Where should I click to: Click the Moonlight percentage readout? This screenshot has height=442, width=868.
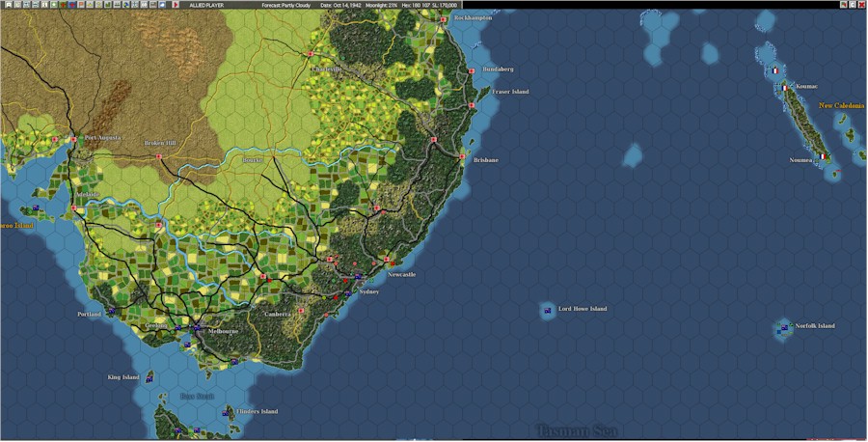pos(381,5)
